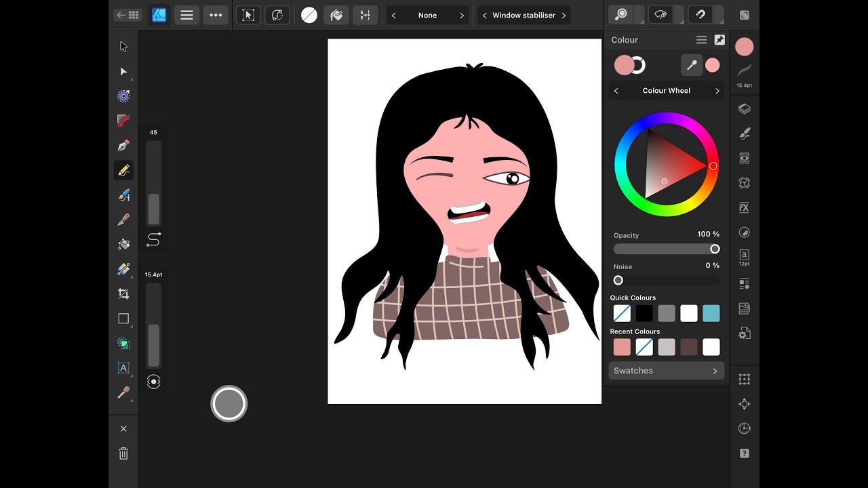The image size is (868, 488).
Task: Select next option after Window stabiliser
Action: [564, 16]
